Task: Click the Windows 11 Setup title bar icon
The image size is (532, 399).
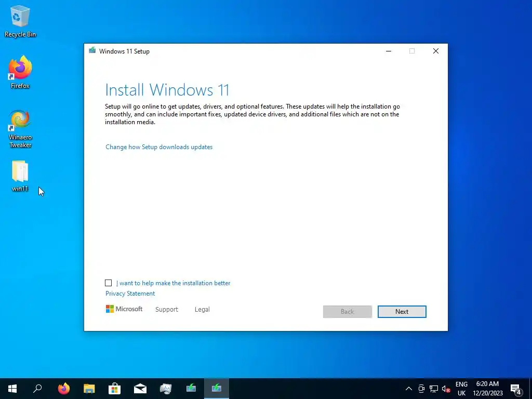Action: [x=92, y=51]
